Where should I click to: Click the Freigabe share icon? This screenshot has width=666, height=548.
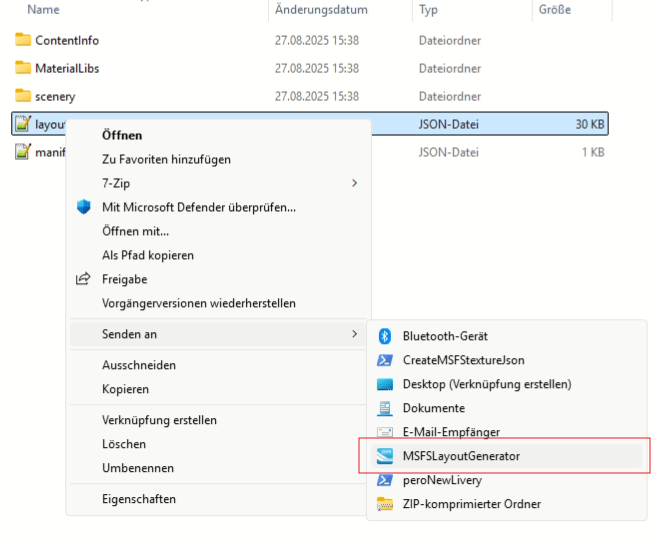[x=84, y=279]
